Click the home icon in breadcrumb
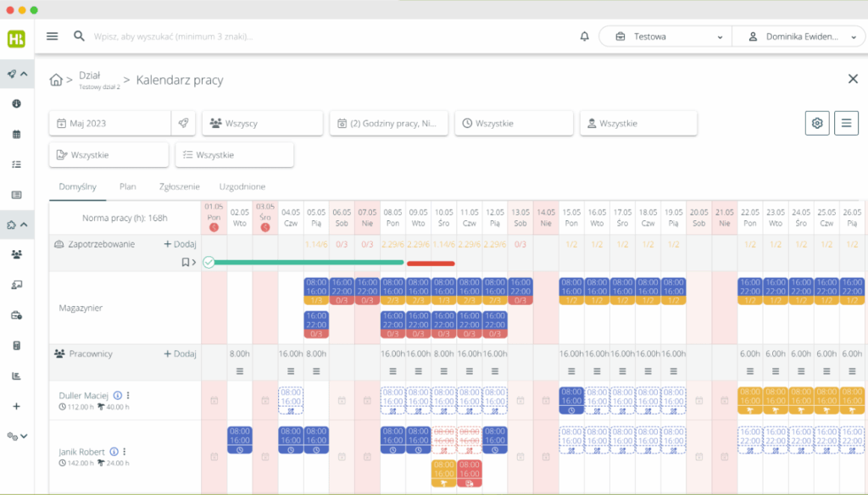The height and width of the screenshot is (495, 868). (x=56, y=80)
